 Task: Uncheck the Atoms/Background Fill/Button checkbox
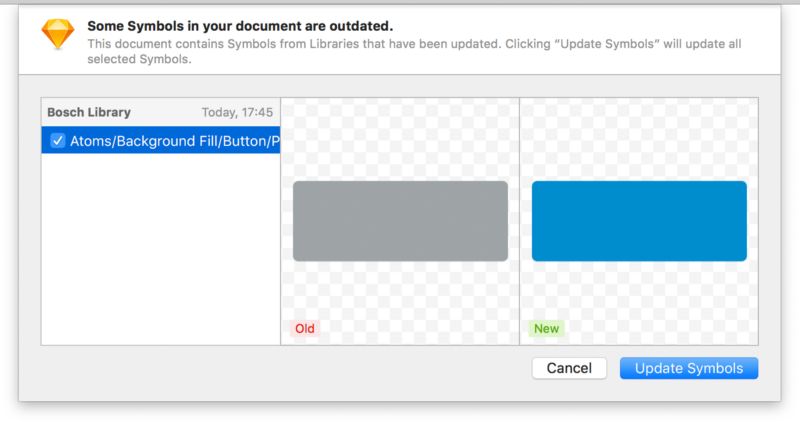point(58,140)
